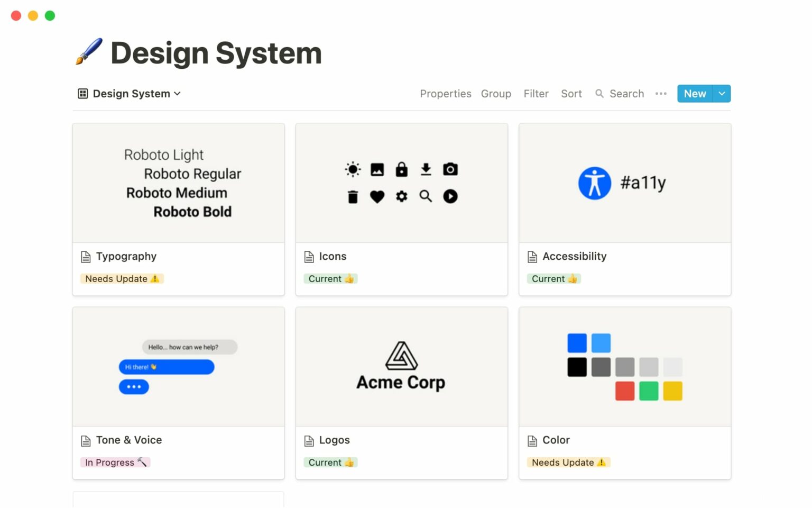Click the accessibility symbol next to #a11y

pos(594,183)
